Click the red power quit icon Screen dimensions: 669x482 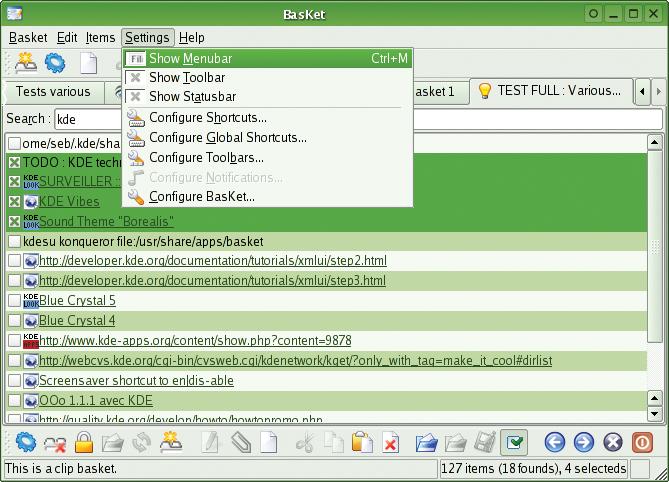(x=643, y=442)
